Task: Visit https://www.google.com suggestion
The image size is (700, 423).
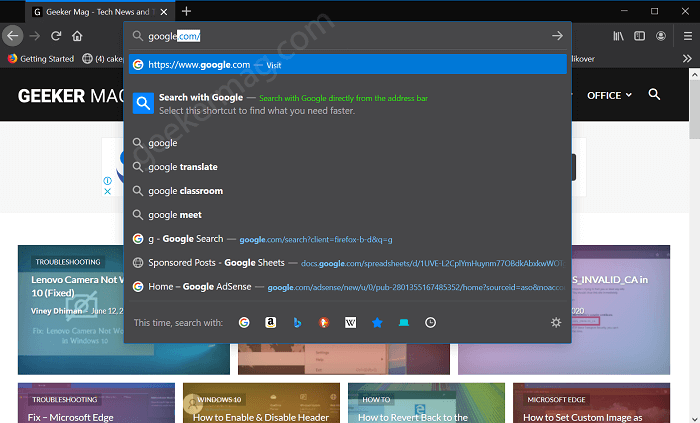Action: (348, 65)
